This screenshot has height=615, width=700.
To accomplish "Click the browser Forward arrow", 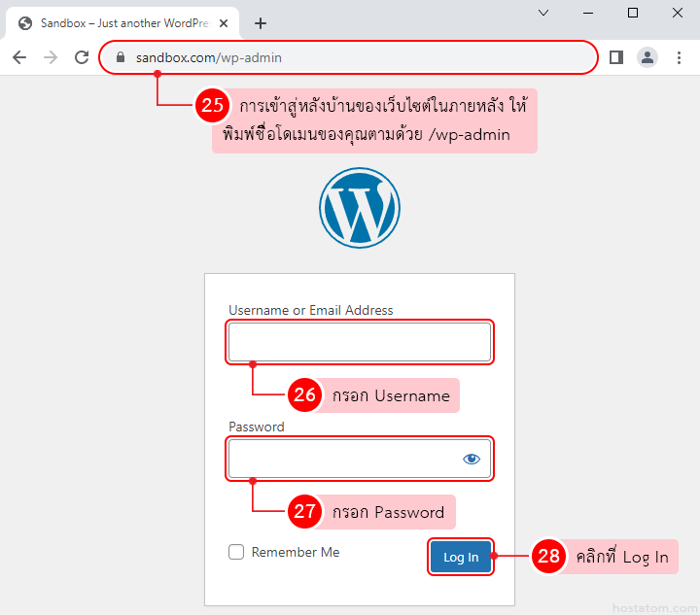I will (51, 57).
